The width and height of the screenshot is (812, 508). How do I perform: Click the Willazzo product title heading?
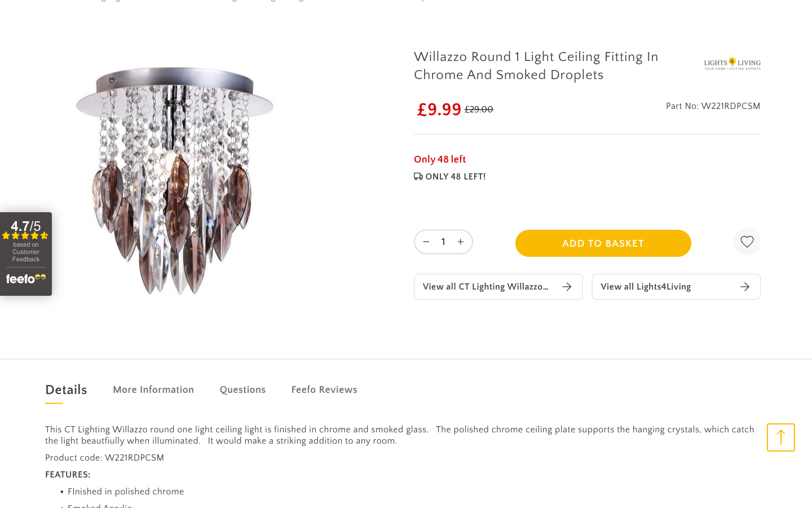click(536, 66)
